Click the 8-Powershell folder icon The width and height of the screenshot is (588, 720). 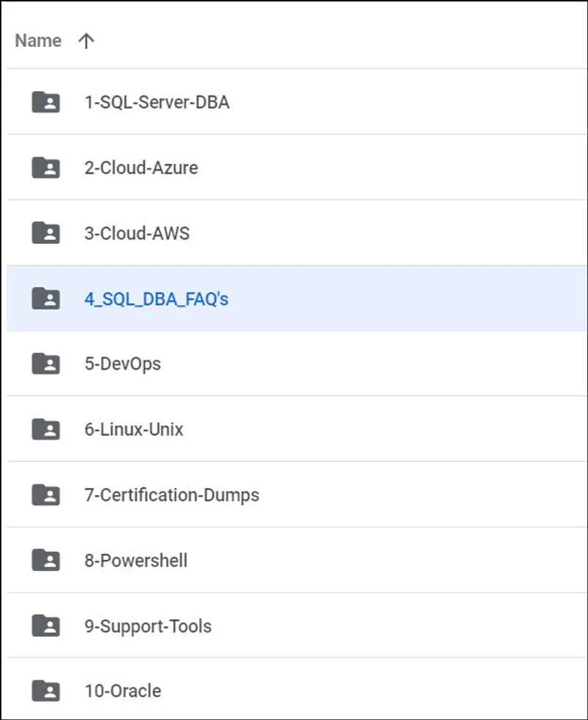pos(46,560)
